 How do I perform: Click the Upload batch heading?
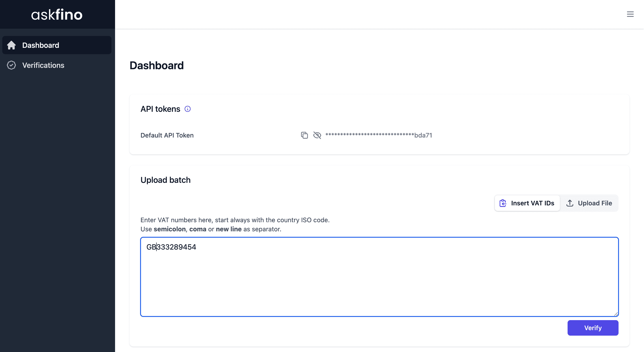click(x=166, y=180)
